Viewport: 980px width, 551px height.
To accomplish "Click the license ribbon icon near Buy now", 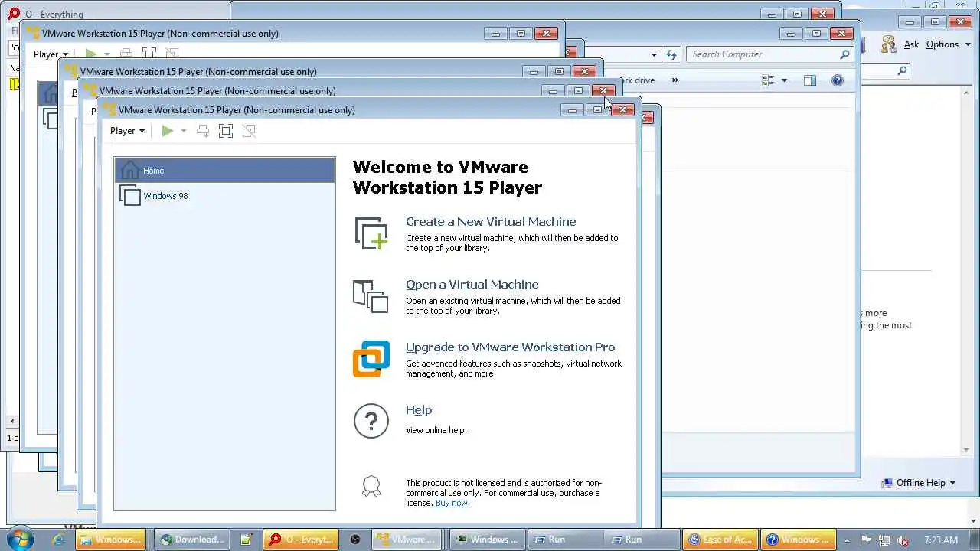I will pyautogui.click(x=371, y=487).
